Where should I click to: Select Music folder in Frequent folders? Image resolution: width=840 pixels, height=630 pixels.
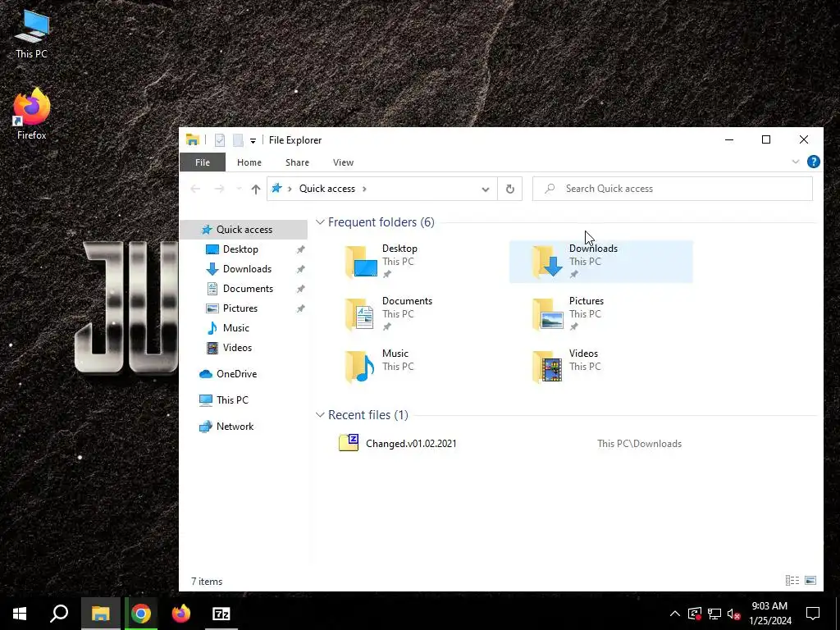(x=414, y=367)
